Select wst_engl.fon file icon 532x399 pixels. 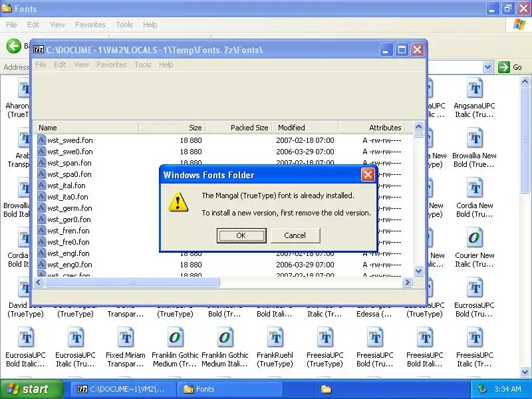41,253
